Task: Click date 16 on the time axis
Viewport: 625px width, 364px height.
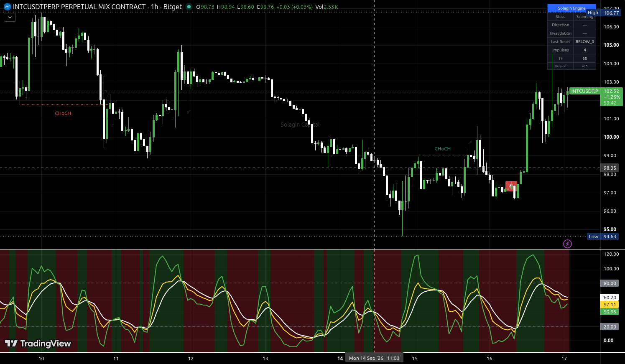Action: tap(490, 359)
